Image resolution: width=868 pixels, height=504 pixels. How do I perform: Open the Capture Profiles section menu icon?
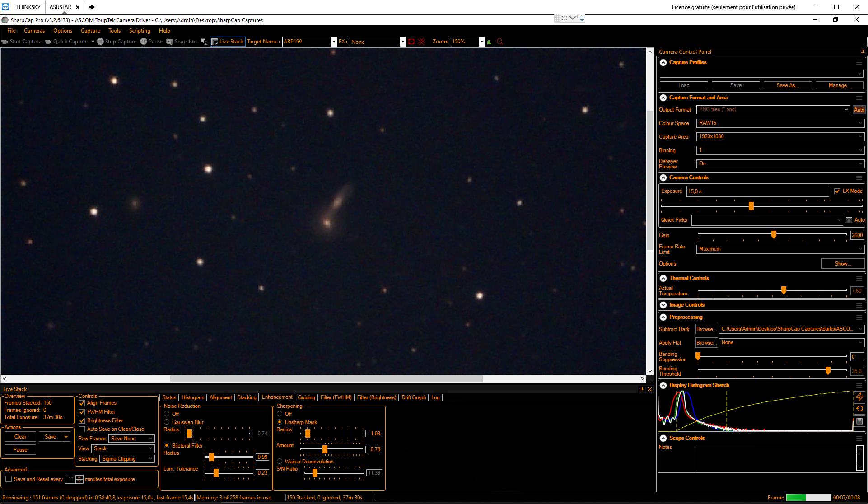859,63
